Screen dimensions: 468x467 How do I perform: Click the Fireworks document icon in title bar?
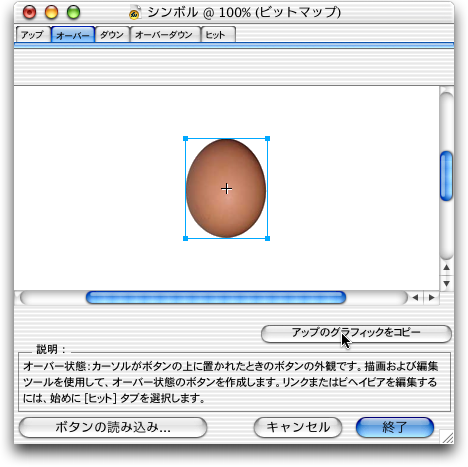(x=135, y=12)
